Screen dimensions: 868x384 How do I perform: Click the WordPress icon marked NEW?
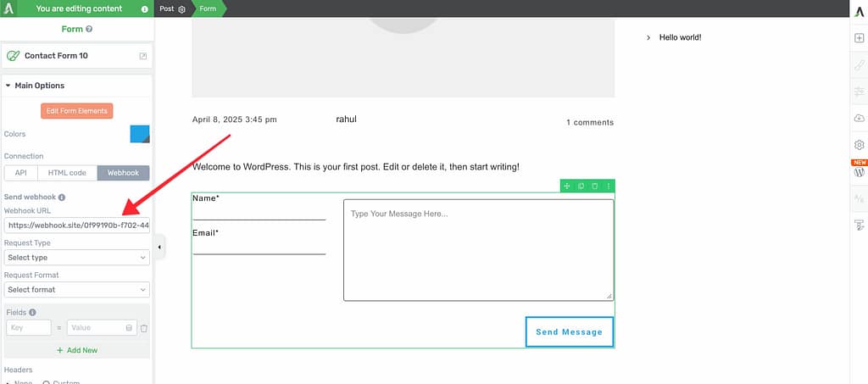859,171
